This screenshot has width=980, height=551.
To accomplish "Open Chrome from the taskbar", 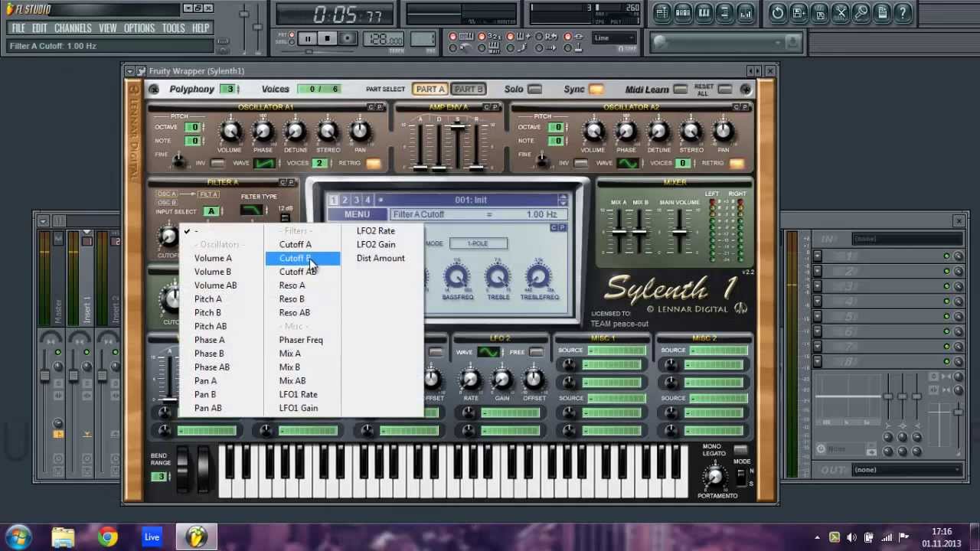I will point(107,536).
